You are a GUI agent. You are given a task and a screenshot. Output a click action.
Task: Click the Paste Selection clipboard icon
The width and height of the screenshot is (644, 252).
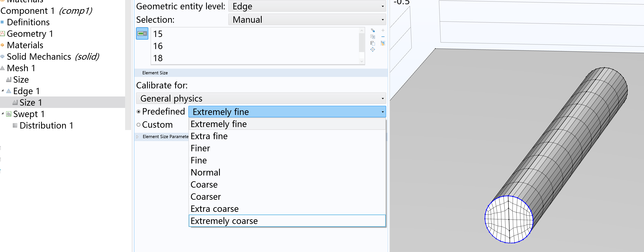pyautogui.click(x=373, y=43)
